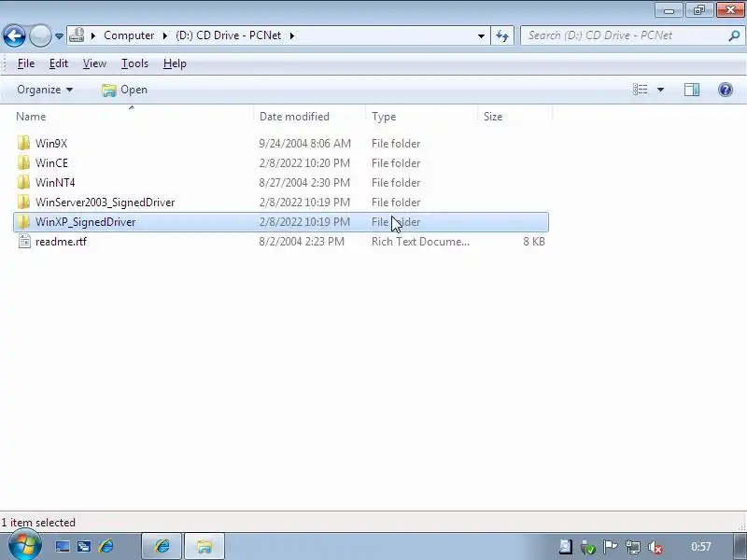Viewport: 747px width, 560px height.
Task: Close the Explorer window
Action: click(x=730, y=10)
